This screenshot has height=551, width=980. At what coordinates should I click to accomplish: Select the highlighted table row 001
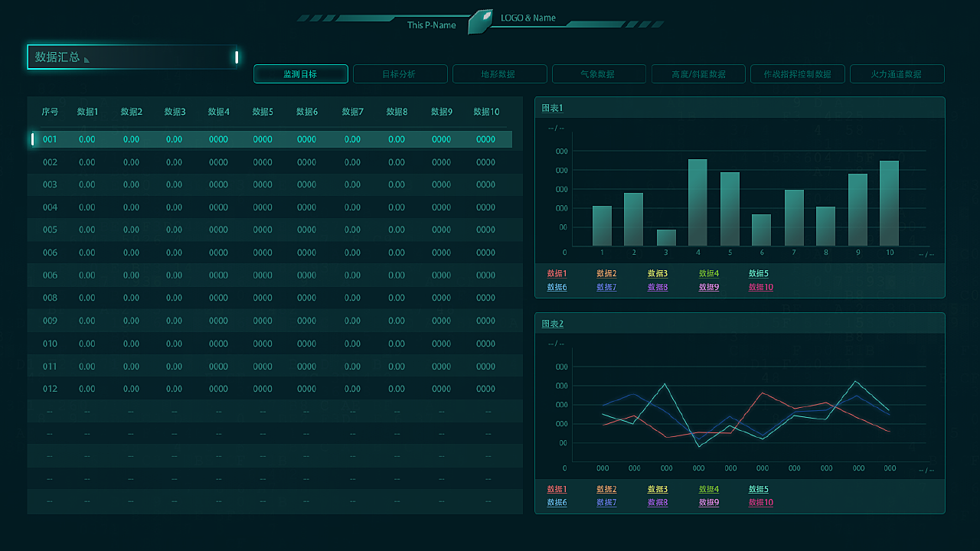[x=271, y=139]
